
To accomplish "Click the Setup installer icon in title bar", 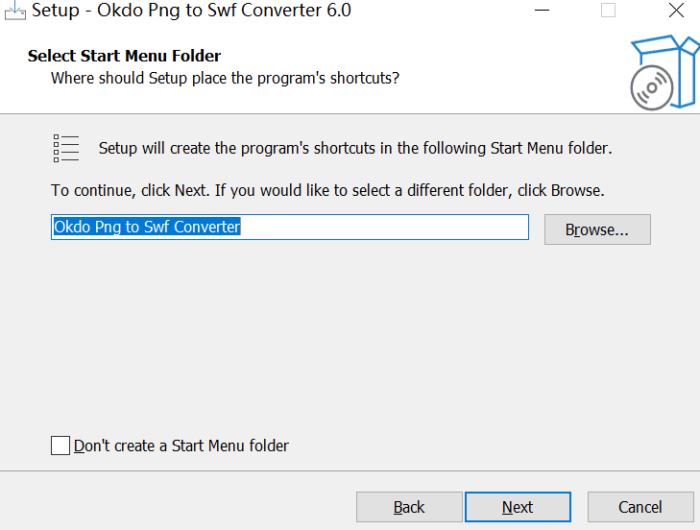I will click(14, 10).
